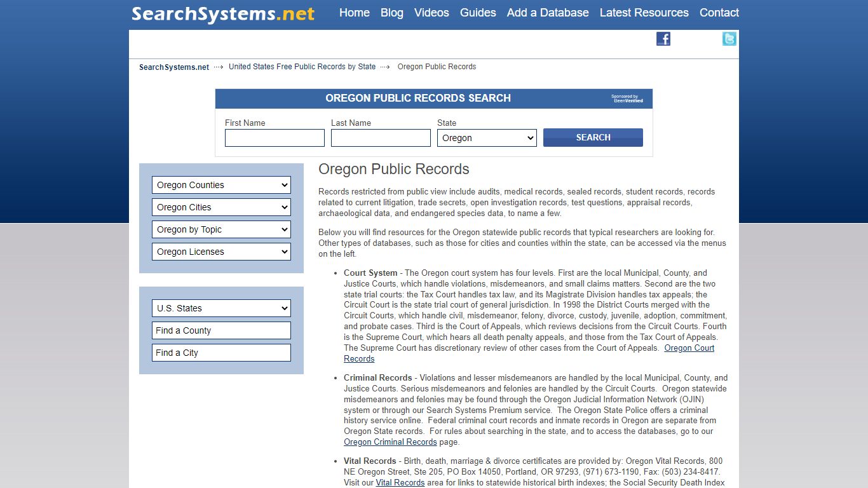Click the SearchSystems.net logo
The image size is (868, 488).
tap(223, 13)
